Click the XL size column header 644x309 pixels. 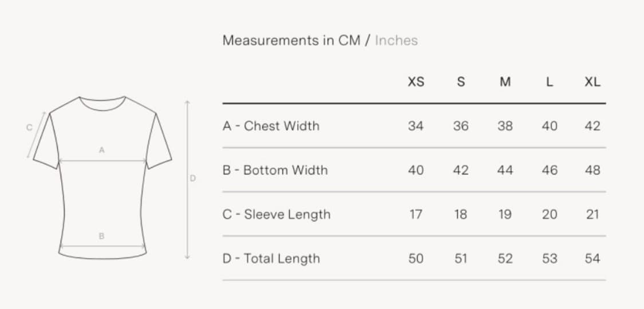tap(592, 82)
